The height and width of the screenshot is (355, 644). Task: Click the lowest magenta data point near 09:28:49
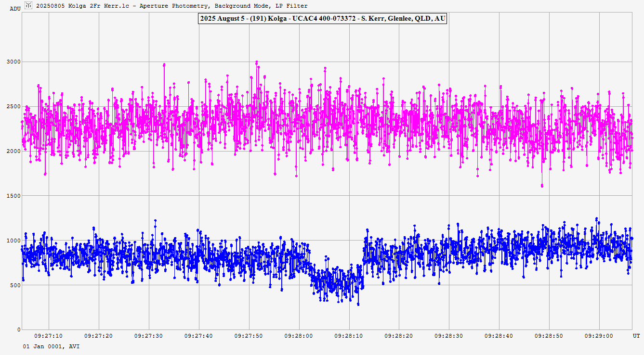click(x=542, y=186)
